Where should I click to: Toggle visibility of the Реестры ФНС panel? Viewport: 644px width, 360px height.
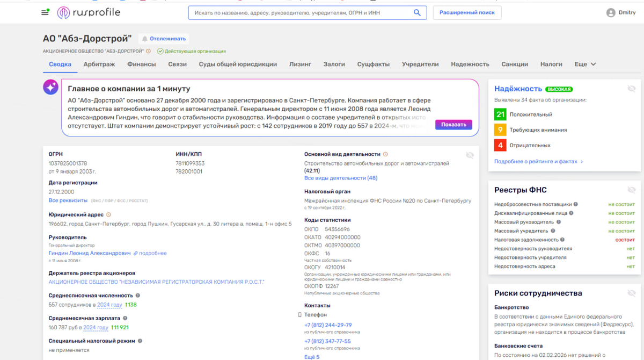[632, 190]
